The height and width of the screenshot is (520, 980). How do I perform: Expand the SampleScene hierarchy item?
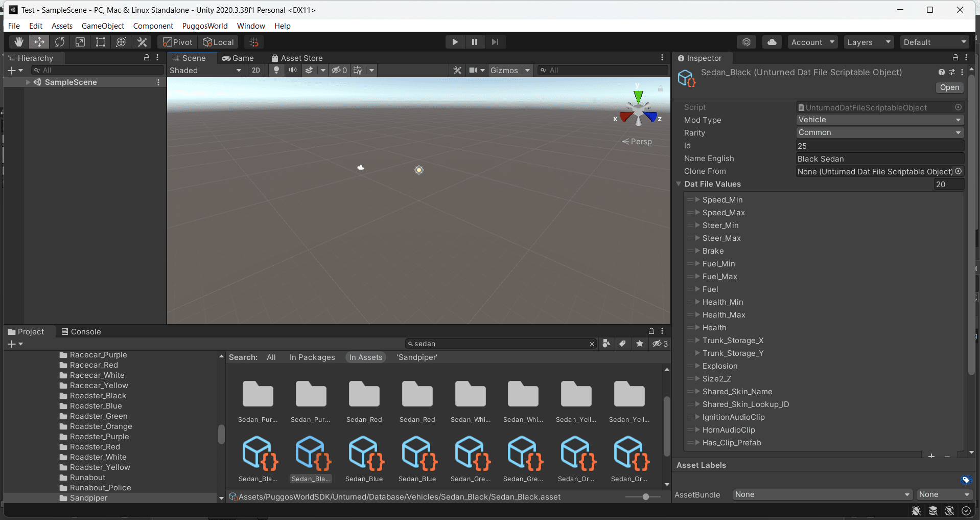point(28,82)
